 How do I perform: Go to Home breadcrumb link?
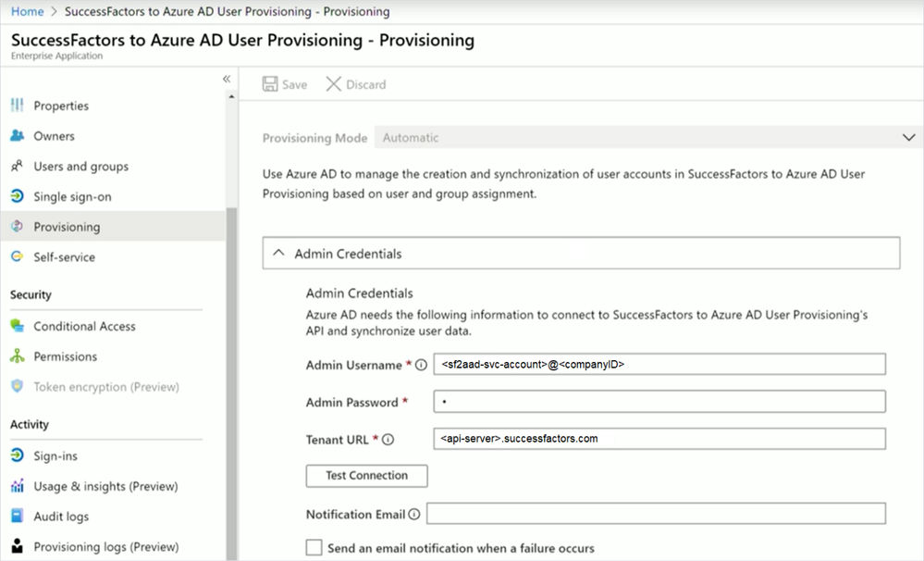[x=27, y=11]
